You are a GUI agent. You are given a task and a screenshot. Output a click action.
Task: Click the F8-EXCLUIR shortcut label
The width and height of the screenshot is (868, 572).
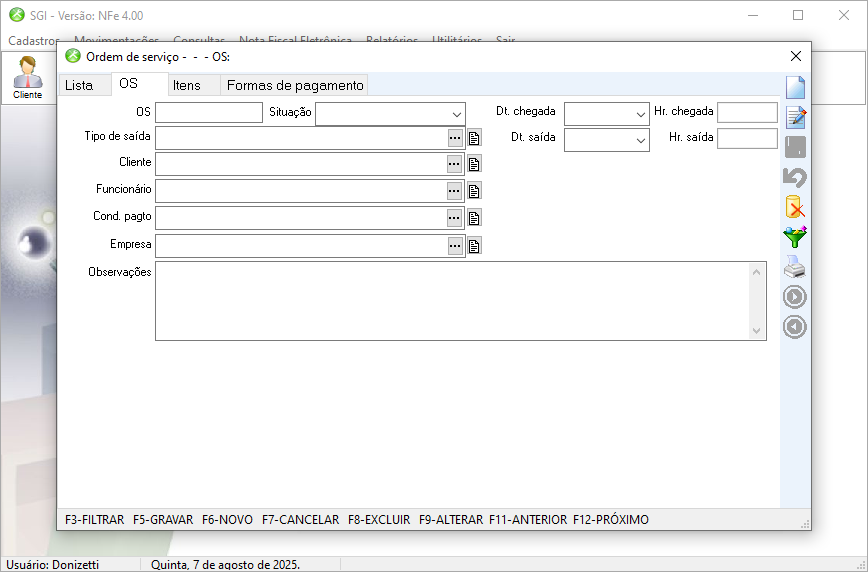pos(379,520)
